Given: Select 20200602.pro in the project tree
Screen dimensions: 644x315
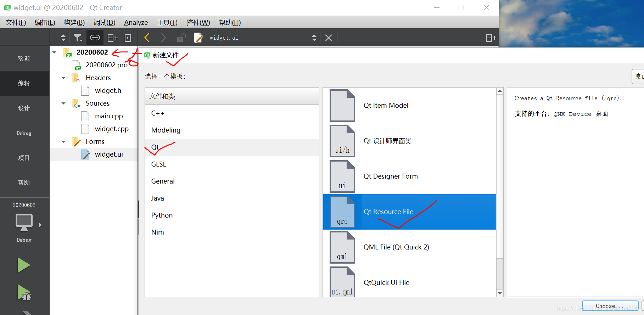Looking at the screenshot, I should (x=106, y=65).
